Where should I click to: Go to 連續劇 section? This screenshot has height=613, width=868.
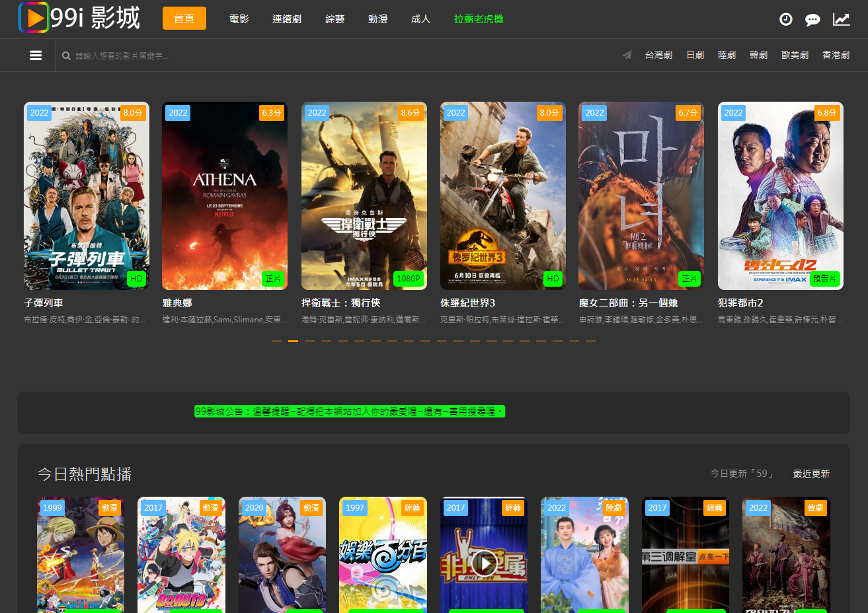coord(287,19)
